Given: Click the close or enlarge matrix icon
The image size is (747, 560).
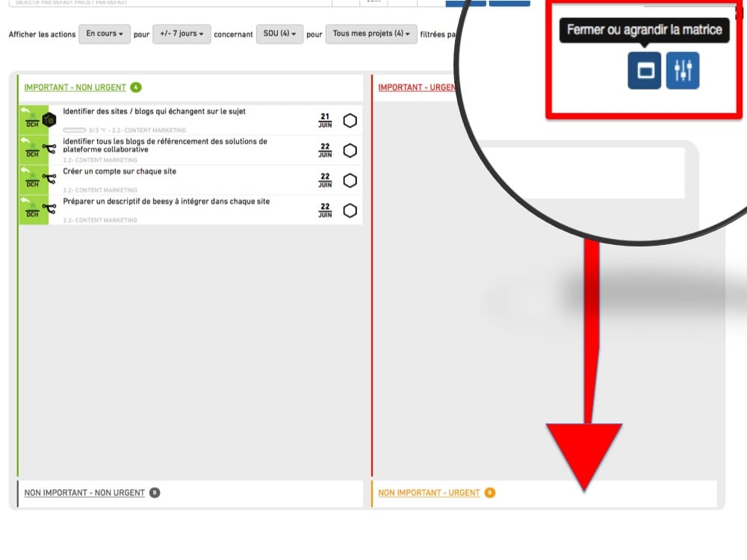Looking at the screenshot, I should (644, 70).
